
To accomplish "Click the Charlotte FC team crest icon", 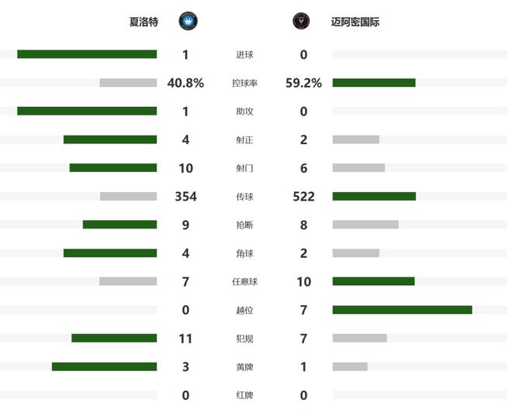I will coord(188,21).
